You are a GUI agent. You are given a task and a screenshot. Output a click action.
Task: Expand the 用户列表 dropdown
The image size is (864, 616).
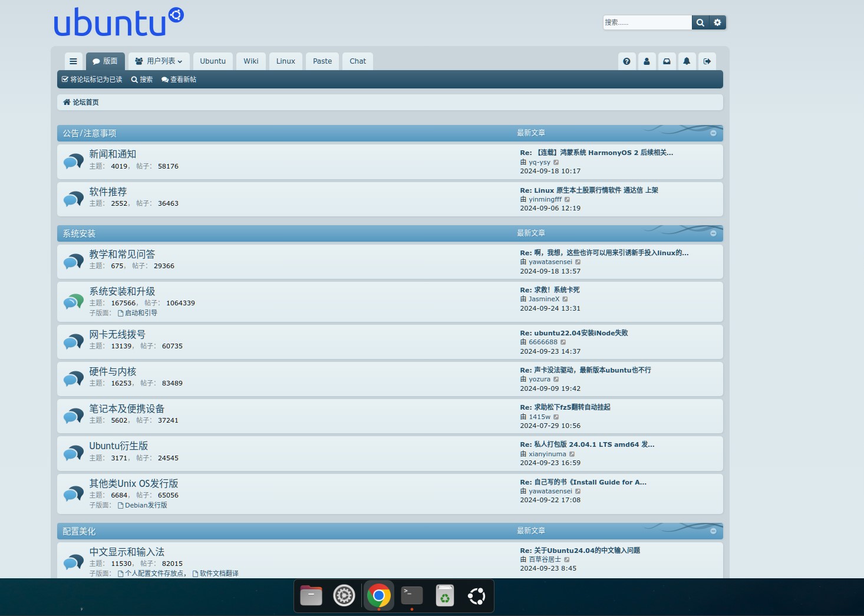159,61
